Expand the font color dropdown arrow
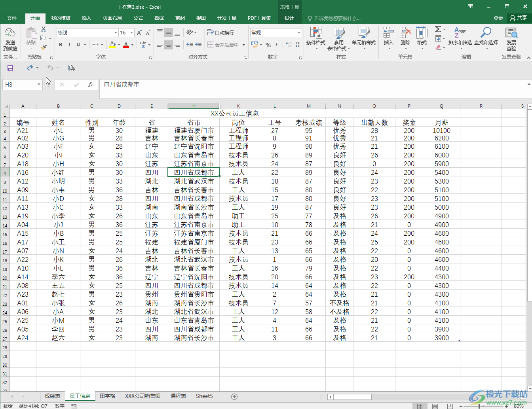 tap(132, 45)
